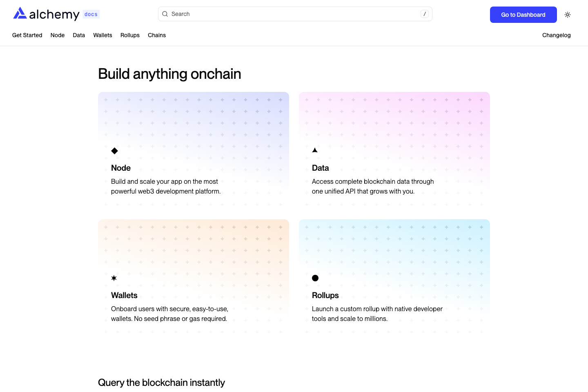Browse the Chains navigation item

point(157,35)
